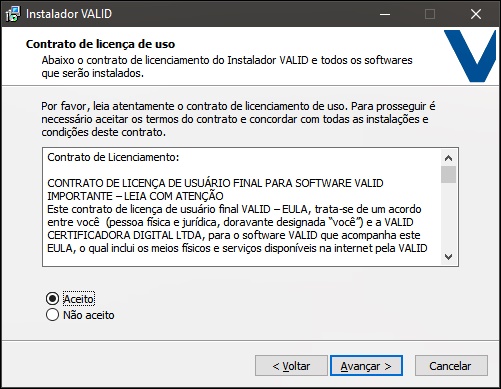Screen dimensions: 501x389
Task: Click the CONTRATO DE LICENÇA DE USUÁRIO FINAL line
Action: [215, 183]
